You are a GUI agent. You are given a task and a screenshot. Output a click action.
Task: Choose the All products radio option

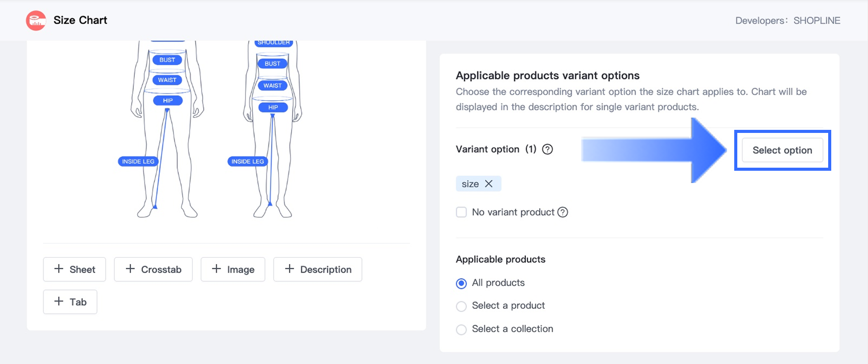tap(462, 283)
